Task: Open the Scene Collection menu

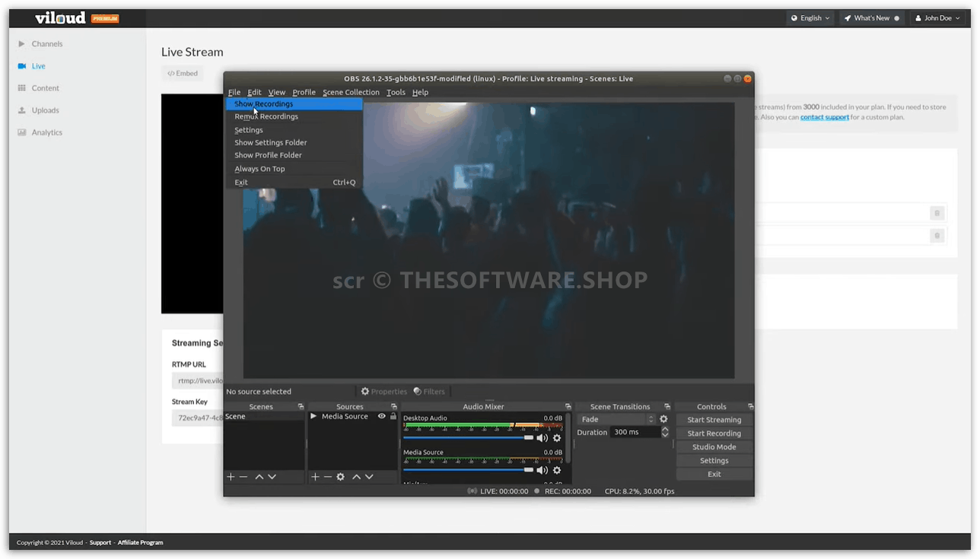Action: point(351,92)
